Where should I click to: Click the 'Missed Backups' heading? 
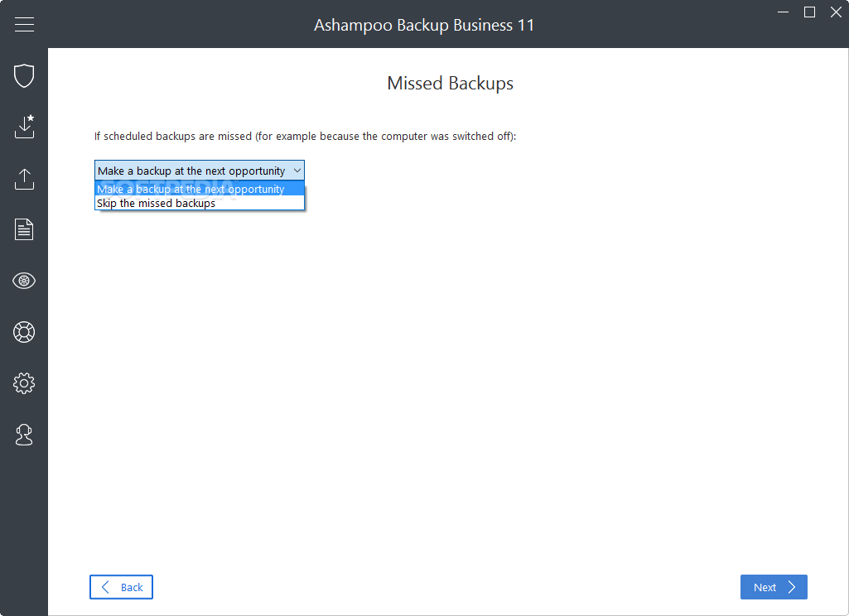450,84
